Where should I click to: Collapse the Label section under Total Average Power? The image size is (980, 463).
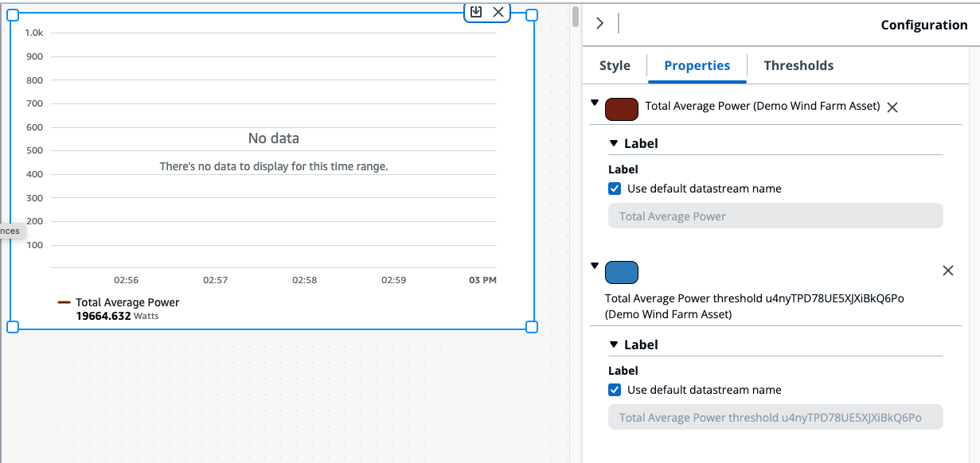point(614,143)
